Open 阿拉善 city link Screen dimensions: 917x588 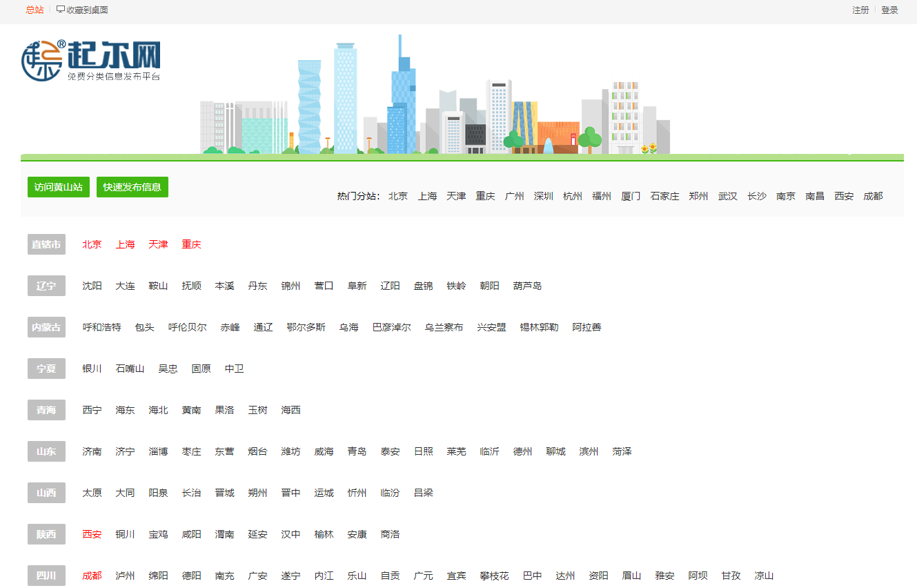coord(586,327)
